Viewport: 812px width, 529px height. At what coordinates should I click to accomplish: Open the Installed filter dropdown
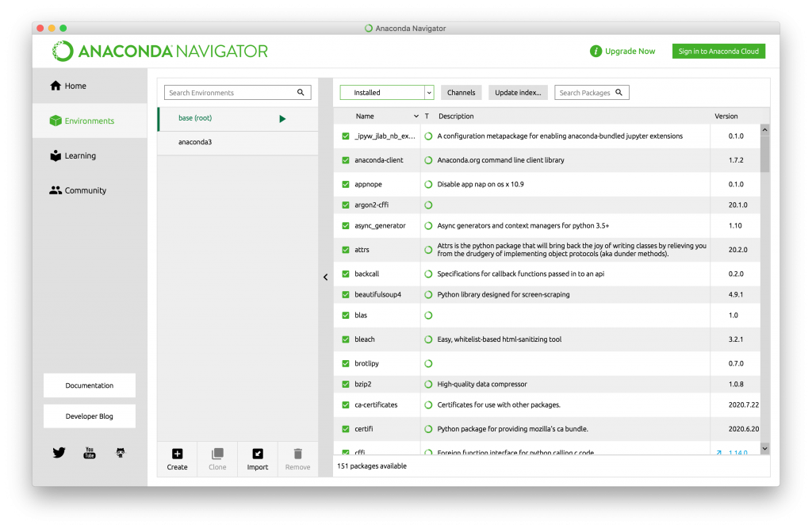[387, 92]
